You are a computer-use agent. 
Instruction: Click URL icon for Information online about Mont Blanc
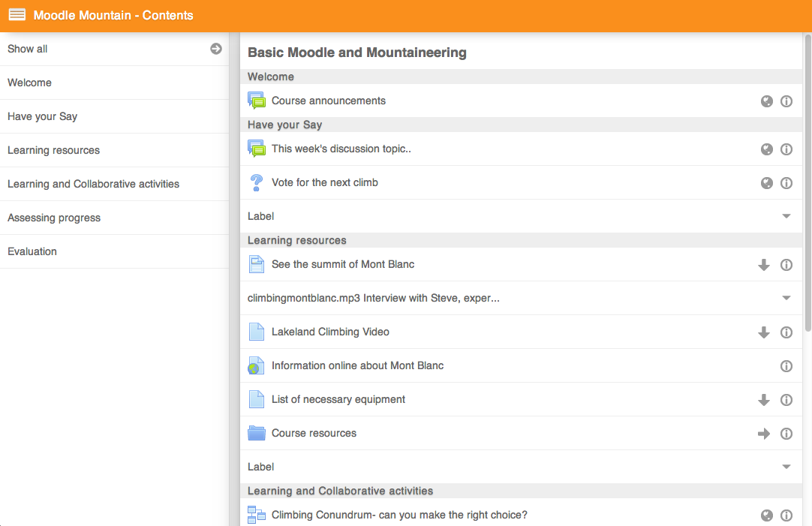click(x=257, y=365)
